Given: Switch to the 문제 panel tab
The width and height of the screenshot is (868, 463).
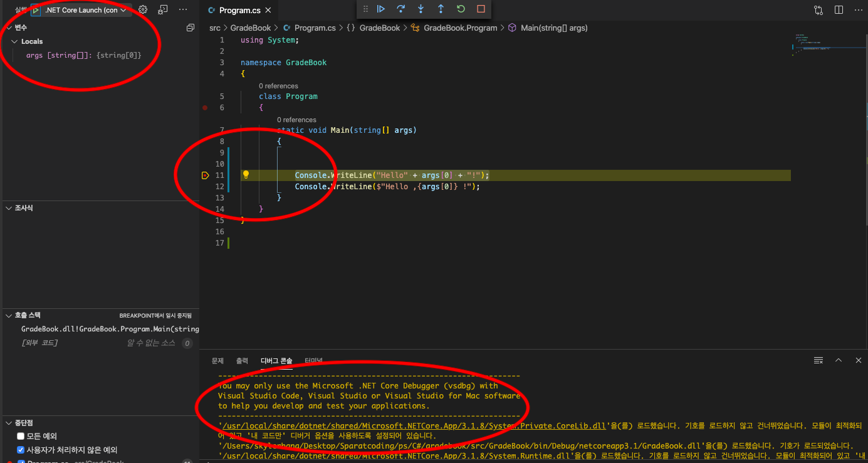Looking at the screenshot, I should click(217, 361).
